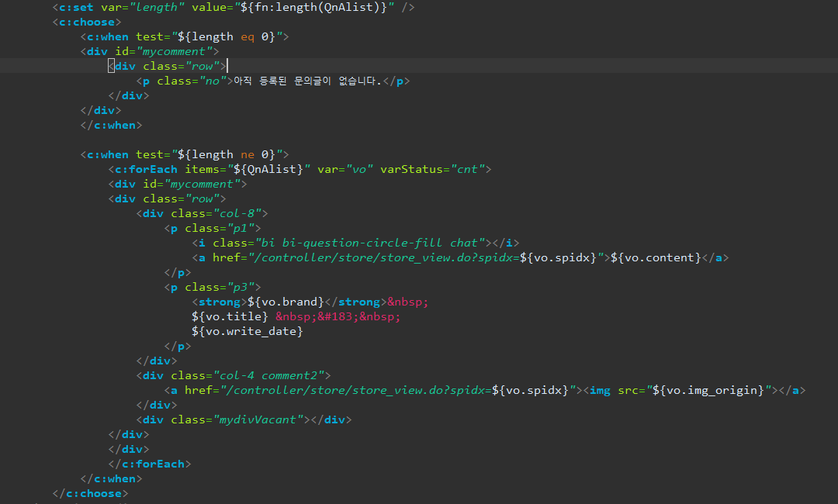This screenshot has height=504, width=838.
Task: Click the p class="no" tag
Action: pos(185,81)
